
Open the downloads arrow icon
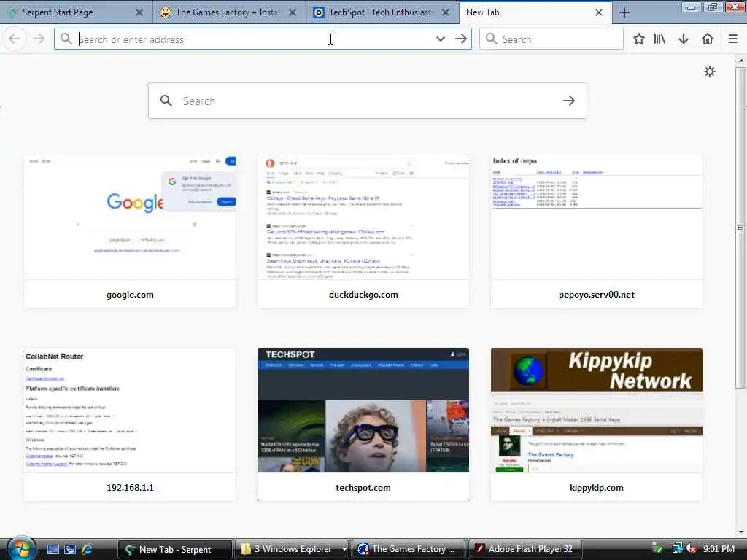coord(684,39)
